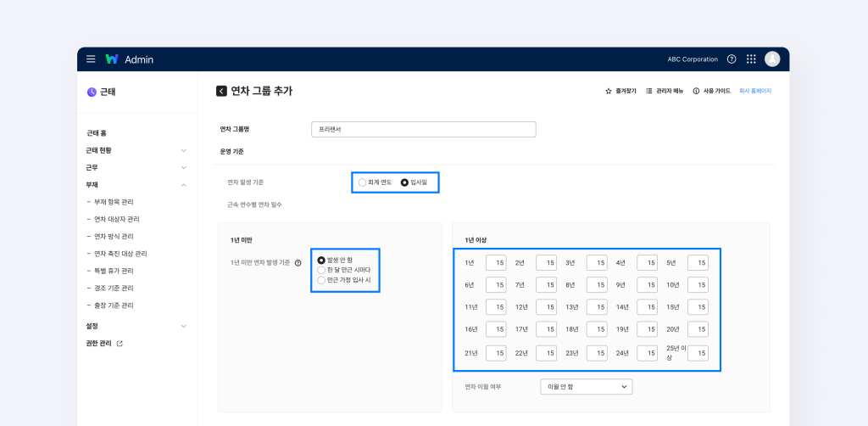
Task: Click the 연차 그룹명 input field
Action: [424, 130]
